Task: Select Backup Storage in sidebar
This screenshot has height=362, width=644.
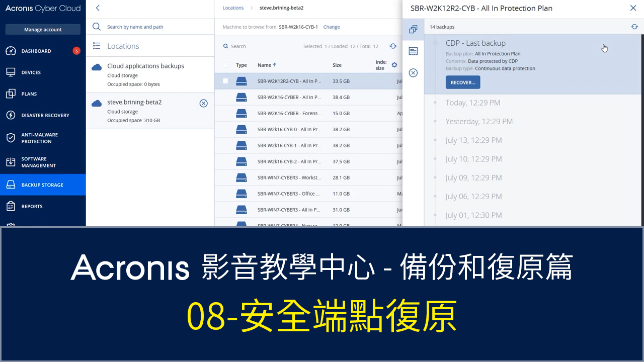Action: [x=43, y=185]
